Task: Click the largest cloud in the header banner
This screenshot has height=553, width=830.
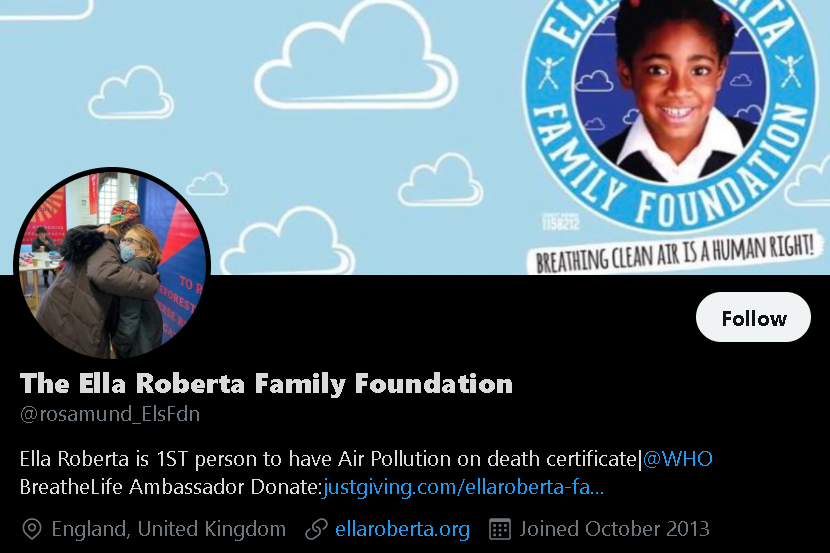Action: tap(356, 58)
